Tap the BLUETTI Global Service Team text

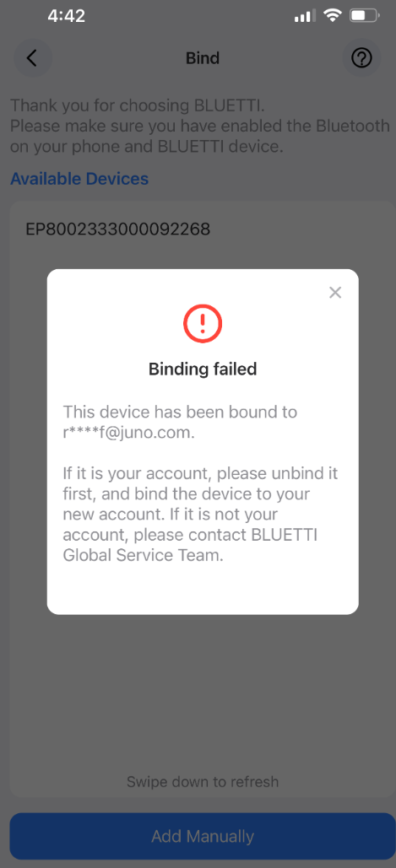(x=200, y=546)
